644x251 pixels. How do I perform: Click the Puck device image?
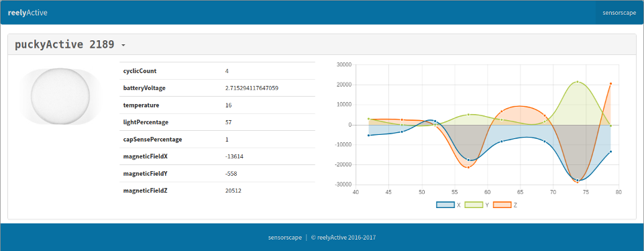(x=60, y=97)
